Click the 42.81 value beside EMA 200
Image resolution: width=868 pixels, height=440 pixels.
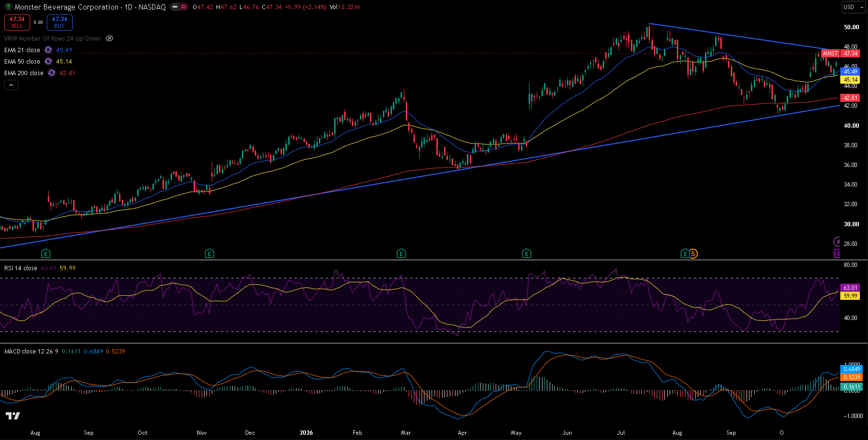(67, 73)
